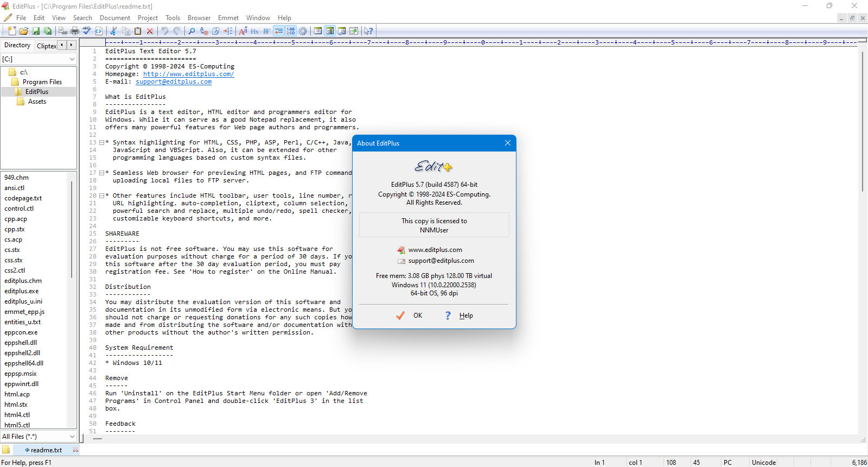868x467 pixels.
Task: Click the New file toolbar icon
Action: [12, 31]
